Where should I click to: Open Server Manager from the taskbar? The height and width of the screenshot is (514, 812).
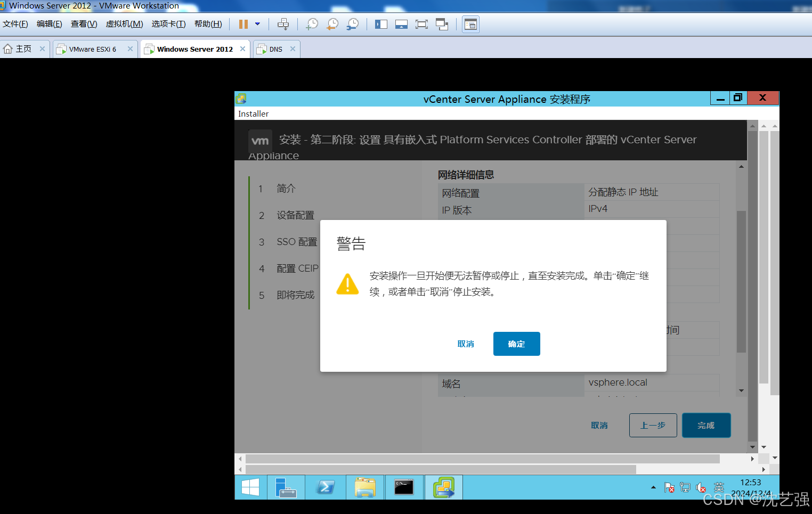286,487
